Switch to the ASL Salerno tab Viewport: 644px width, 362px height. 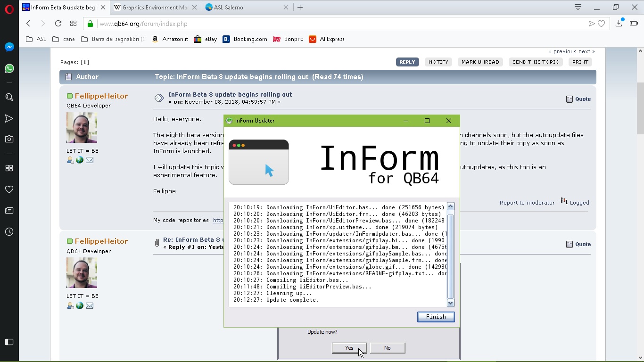243,8
